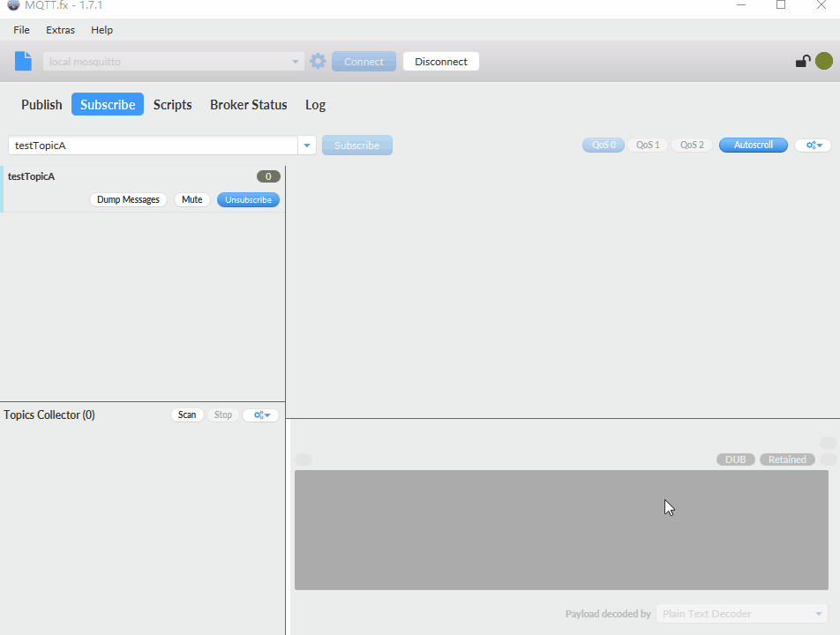Click the Payload decoded by label

point(608,614)
